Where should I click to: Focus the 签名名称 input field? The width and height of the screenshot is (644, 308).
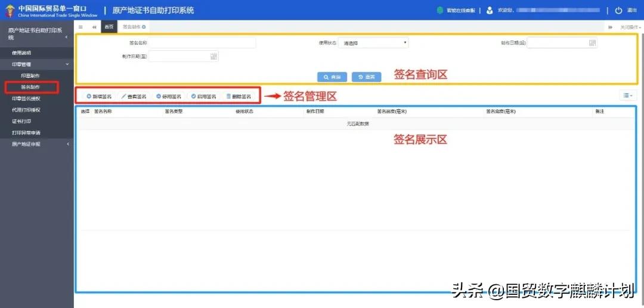(203, 43)
